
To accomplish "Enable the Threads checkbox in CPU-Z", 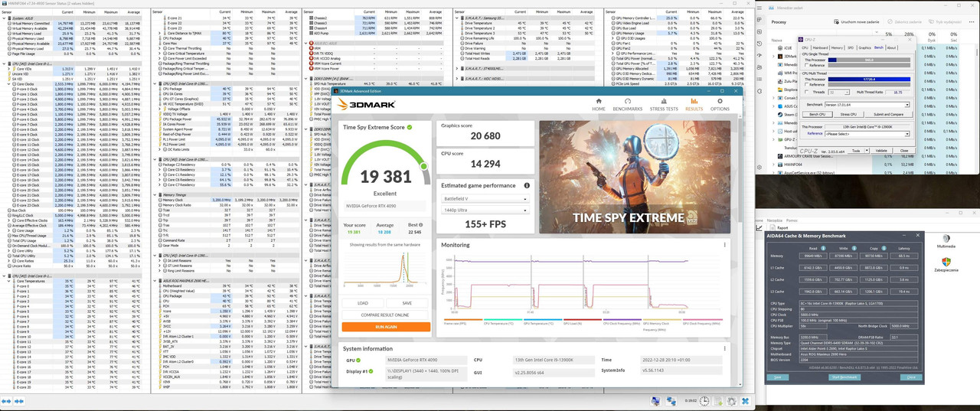I will point(807,92).
